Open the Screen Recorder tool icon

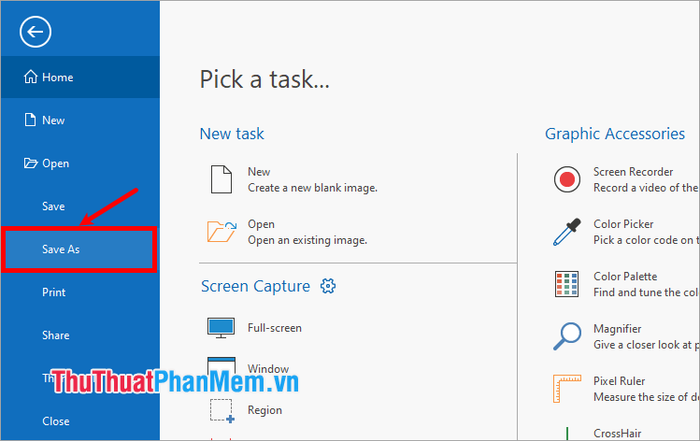click(x=568, y=180)
